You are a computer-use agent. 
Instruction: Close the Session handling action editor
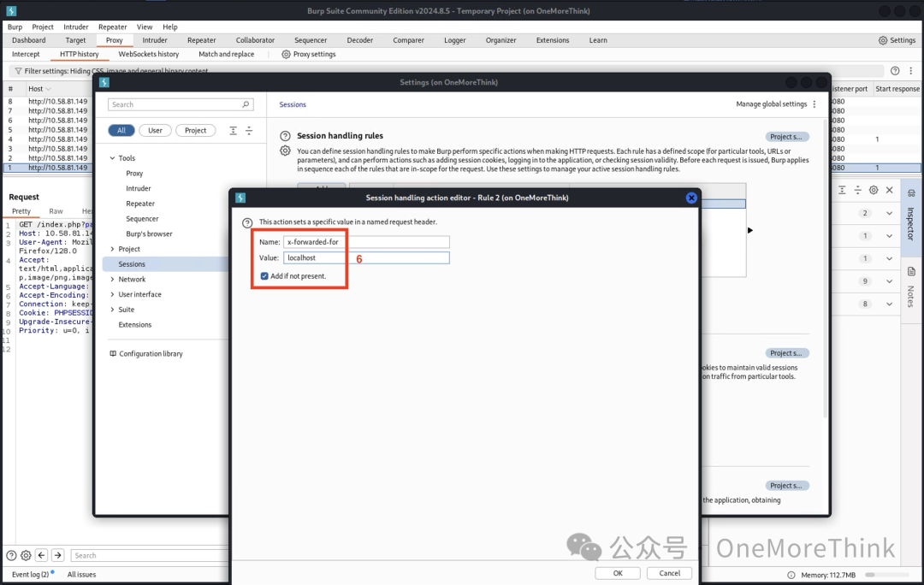tap(691, 198)
